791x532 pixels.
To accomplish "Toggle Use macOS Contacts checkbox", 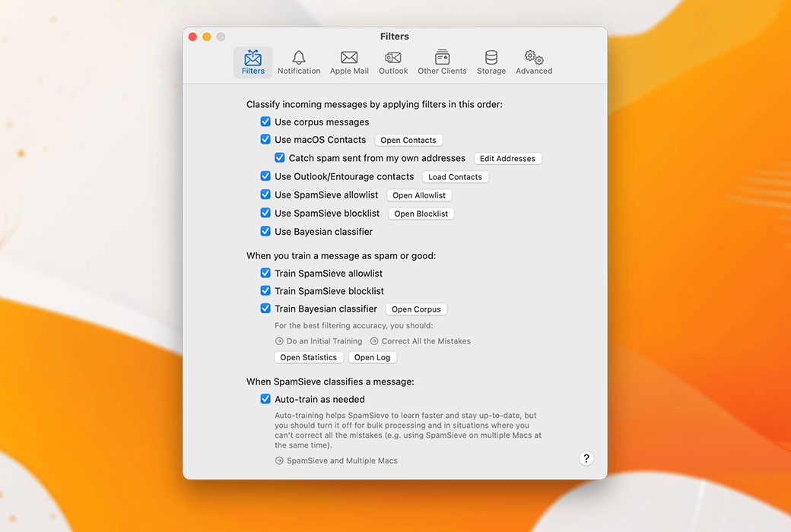I will 265,139.
